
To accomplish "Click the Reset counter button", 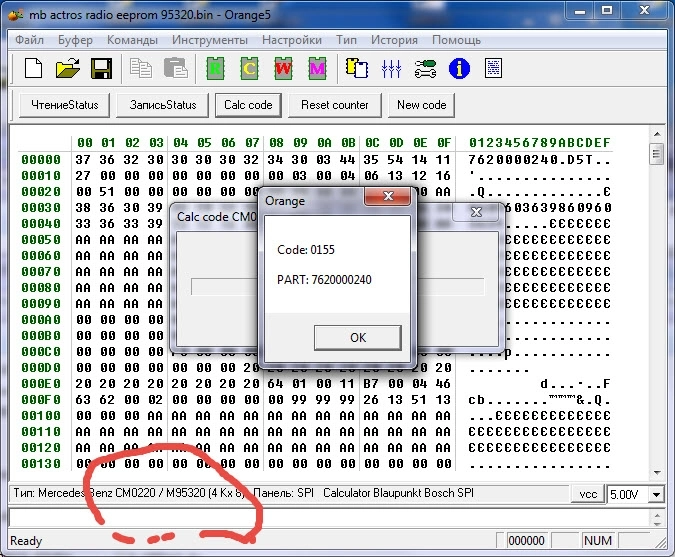I will point(334,105).
